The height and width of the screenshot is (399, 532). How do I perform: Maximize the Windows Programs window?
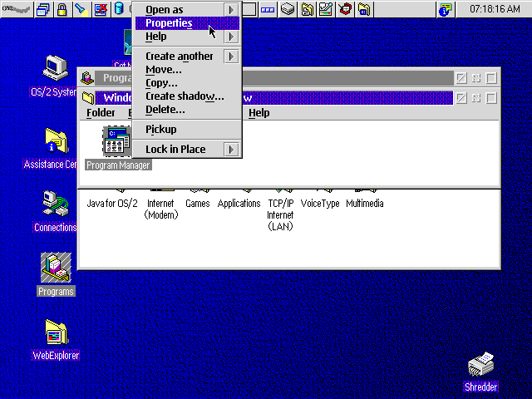[x=491, y=98]
